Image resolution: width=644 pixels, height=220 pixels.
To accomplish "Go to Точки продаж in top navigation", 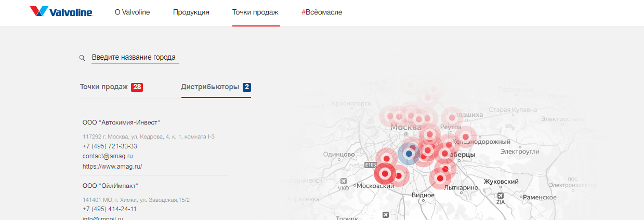I will pyautogui.click(x=255, y=12).
